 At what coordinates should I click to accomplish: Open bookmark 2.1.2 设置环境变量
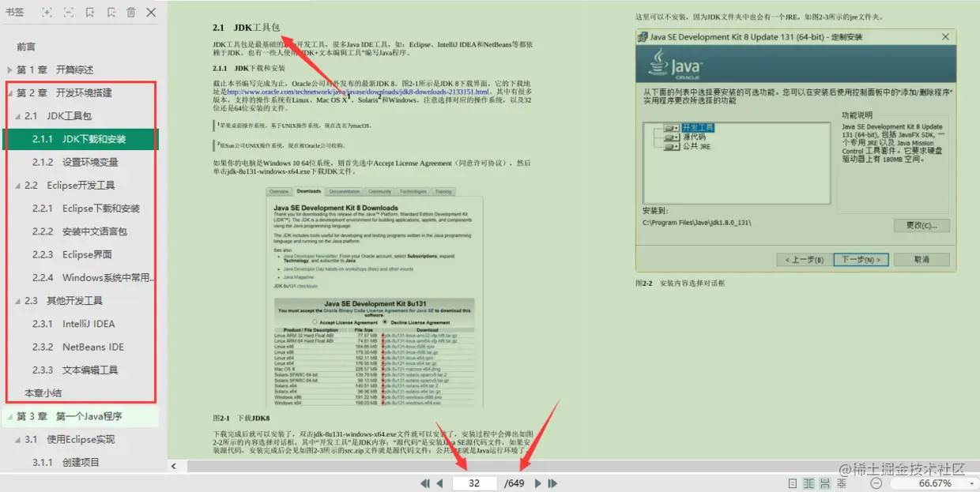75,162
